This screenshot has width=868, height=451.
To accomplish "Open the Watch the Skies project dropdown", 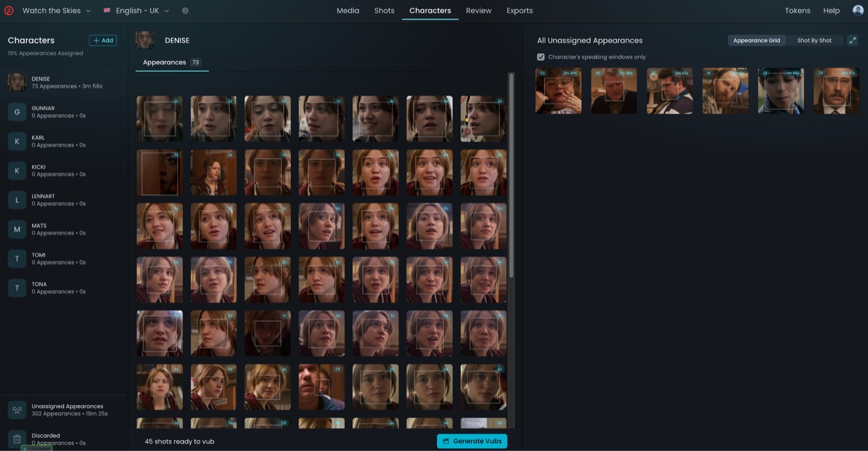I will pos(56,10).
